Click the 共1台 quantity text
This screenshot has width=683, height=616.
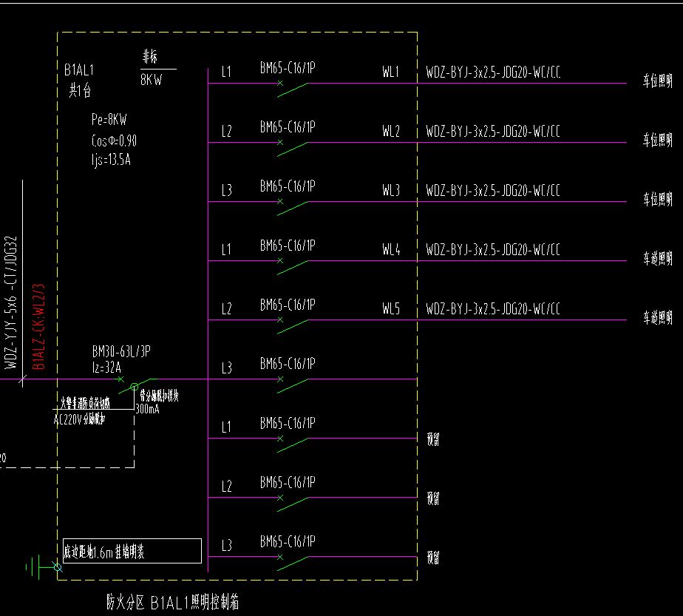tap(80, 90)
